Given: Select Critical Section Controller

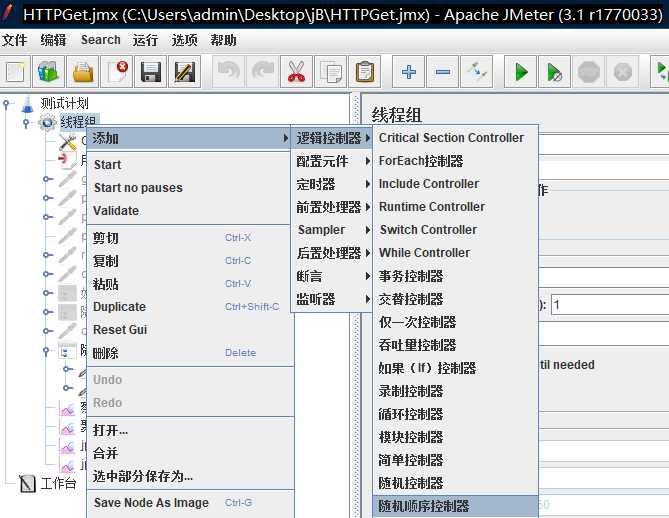Looking at the screenshot, I should click(455, 138).
